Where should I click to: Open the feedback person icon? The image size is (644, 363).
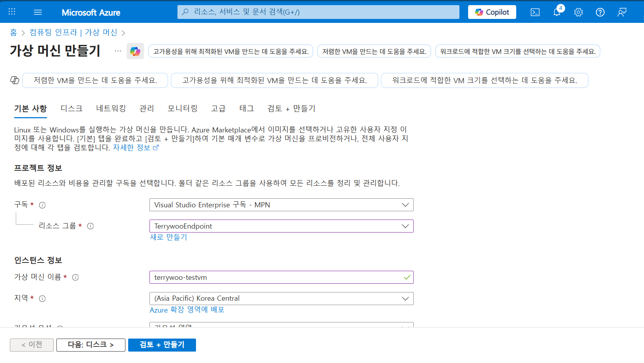coord(622,12)
